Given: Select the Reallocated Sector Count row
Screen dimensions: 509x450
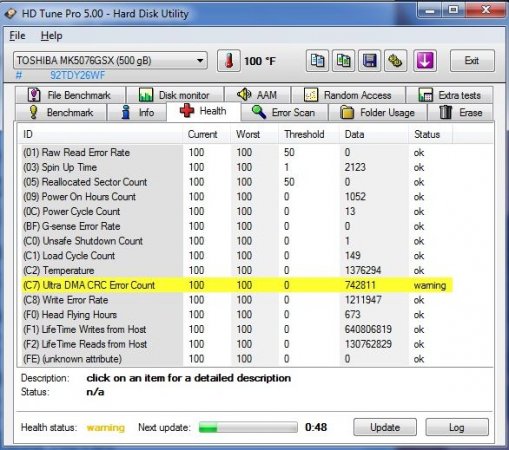Looking at the screenshot, I should (x=237, y=182).
